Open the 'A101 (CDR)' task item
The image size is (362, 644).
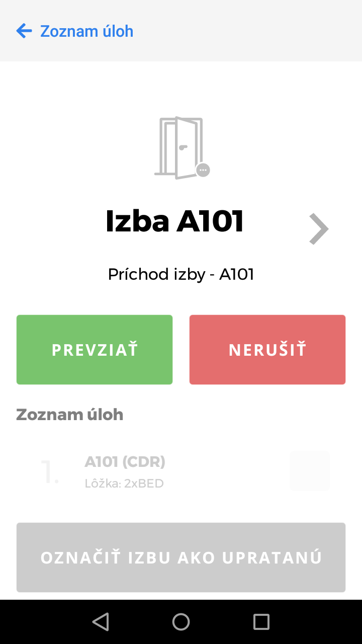125,461
